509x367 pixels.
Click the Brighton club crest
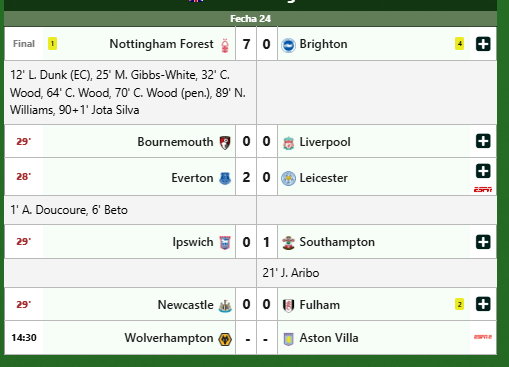pos(288,45)
